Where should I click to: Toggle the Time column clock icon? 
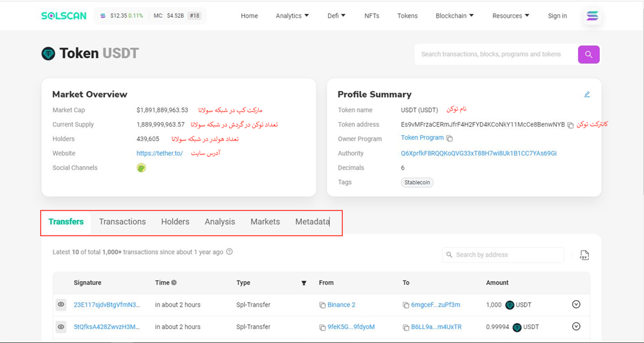pos(174,283)
